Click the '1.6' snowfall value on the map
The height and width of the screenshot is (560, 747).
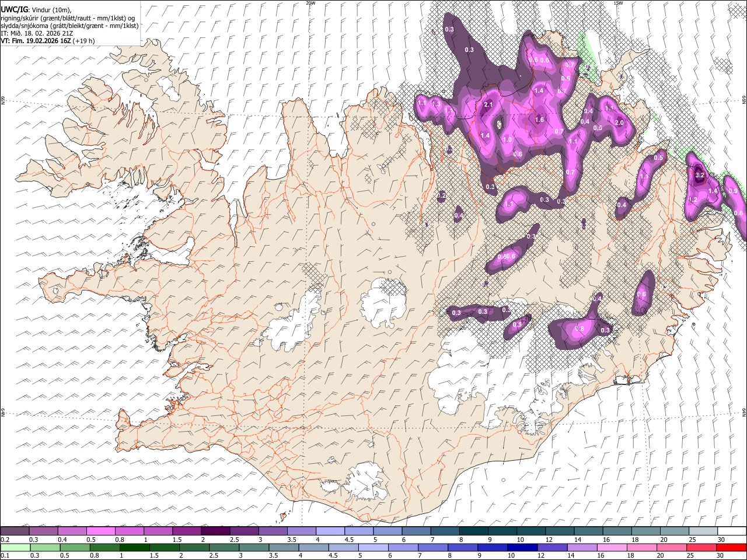[x=539, y=120]
